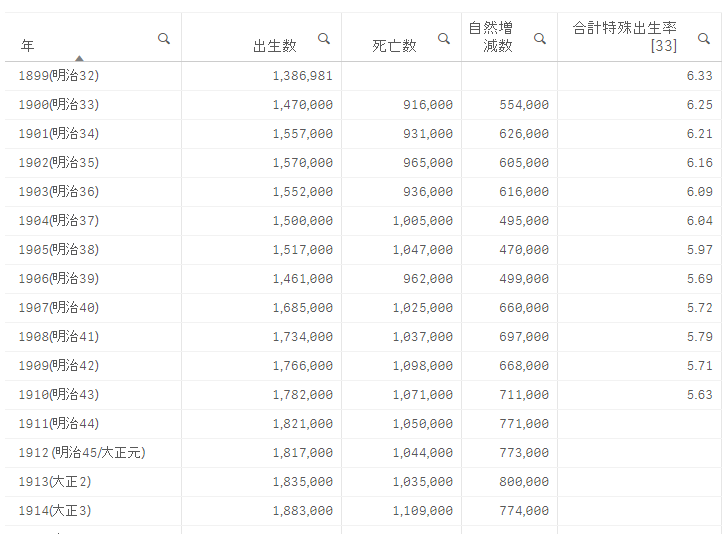The image size is (728, 534).
Task: Select the 1899(明治32) year cell
Action: 59,76
